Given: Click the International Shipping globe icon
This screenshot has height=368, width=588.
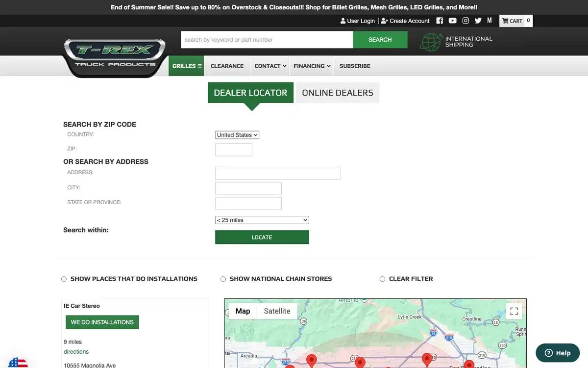Looking at the screenshot, I should (431, 42).
